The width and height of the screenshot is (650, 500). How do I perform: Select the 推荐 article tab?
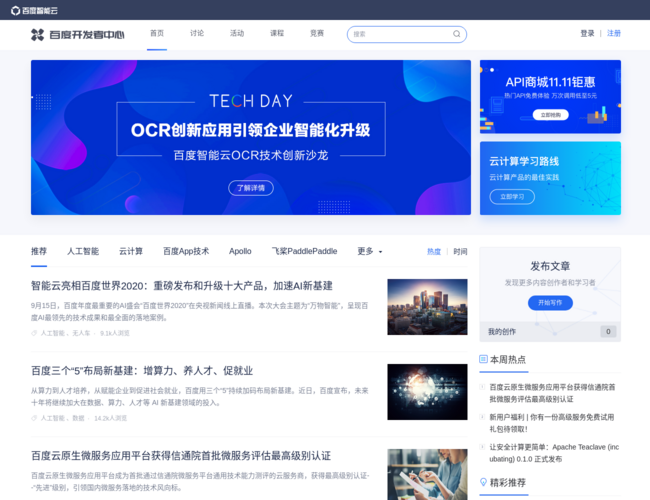(x=39, y=251)
